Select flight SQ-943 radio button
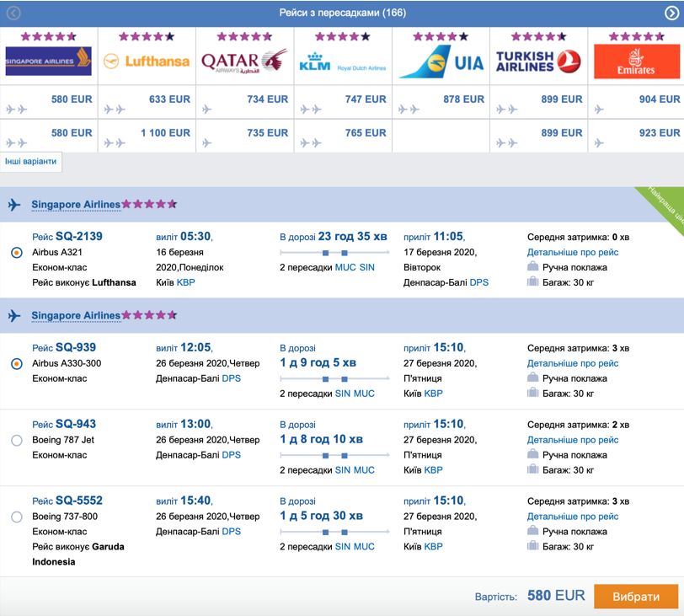The height and width of the screenshot is (616, 684). (17, 440)
